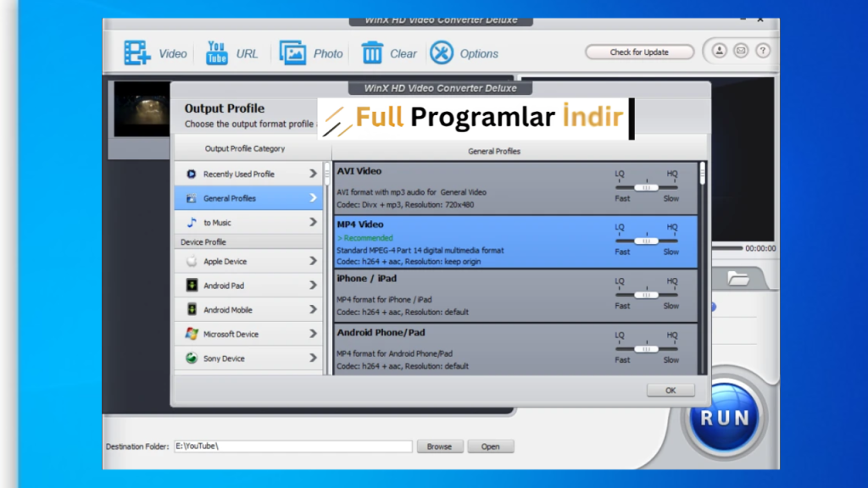Screen dimensions: 868x488
Task: Expand Android Mobile chevron
Action: pos(313,310)
